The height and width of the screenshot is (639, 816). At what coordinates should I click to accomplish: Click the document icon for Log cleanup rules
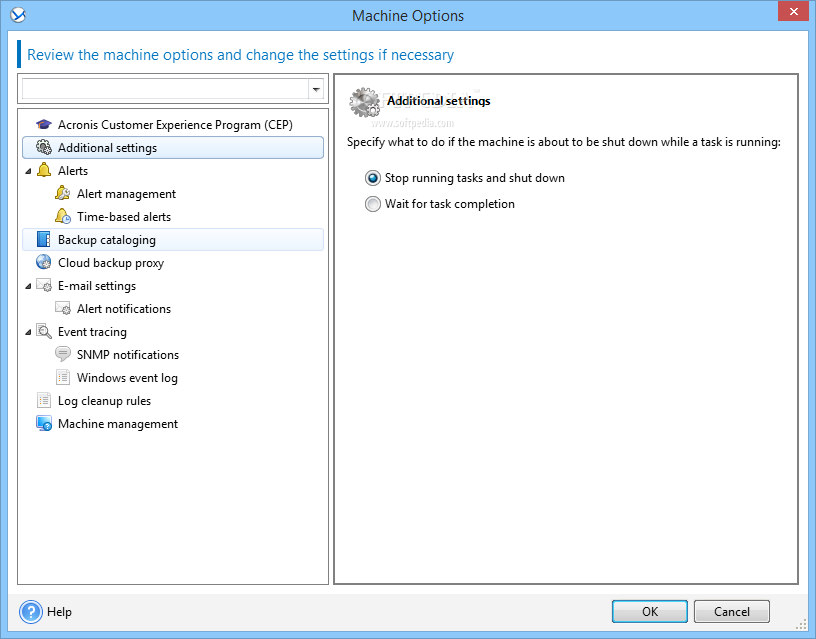click(44, 400)
